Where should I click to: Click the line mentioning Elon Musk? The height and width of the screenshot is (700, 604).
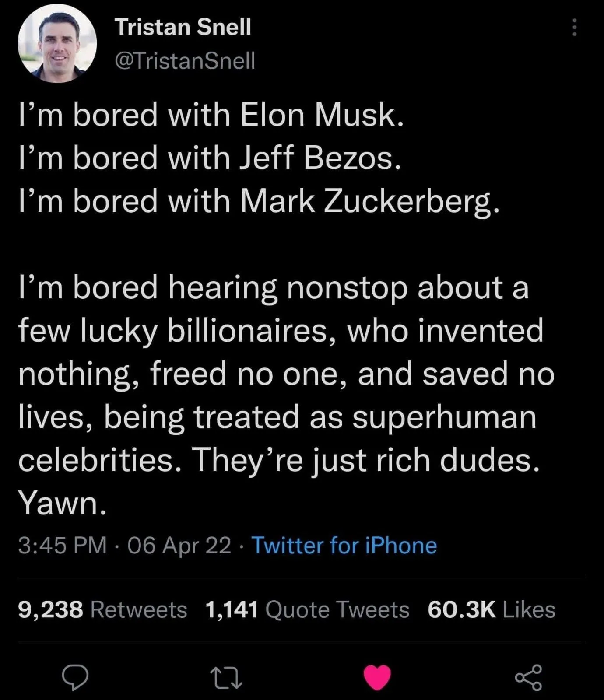click(210, 115)
